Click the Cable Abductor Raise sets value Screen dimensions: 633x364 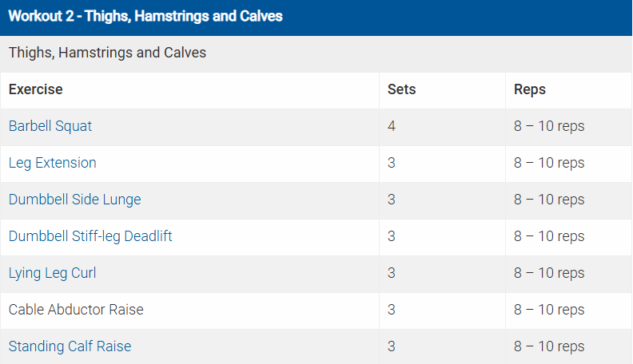(x=392, y=310)
